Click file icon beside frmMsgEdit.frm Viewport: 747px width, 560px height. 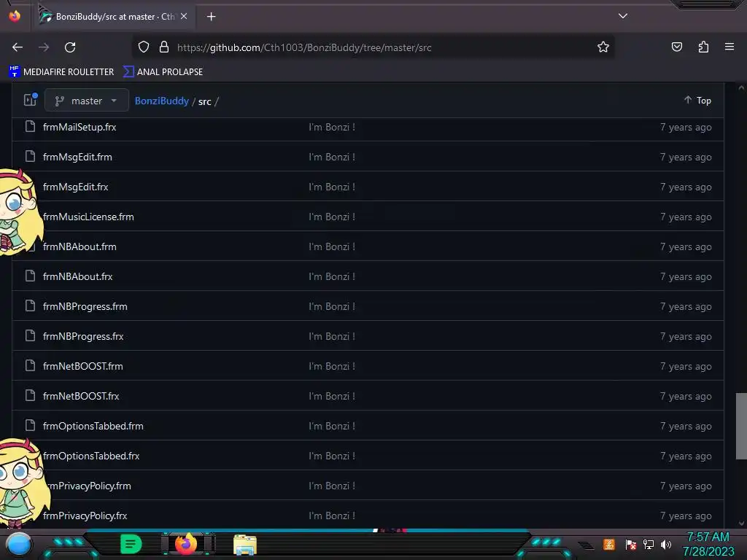(x=30, y=156)
